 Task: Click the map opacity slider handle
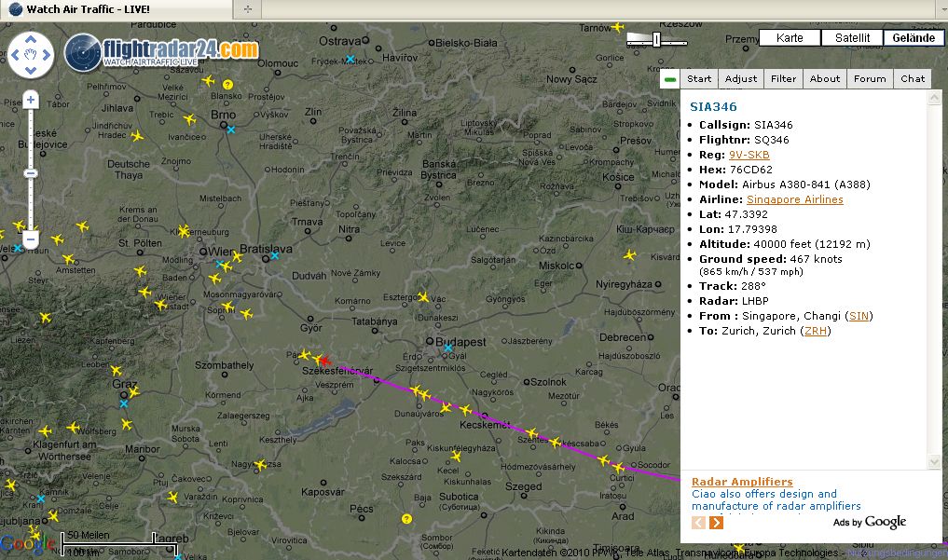click(x=656, y=39)
